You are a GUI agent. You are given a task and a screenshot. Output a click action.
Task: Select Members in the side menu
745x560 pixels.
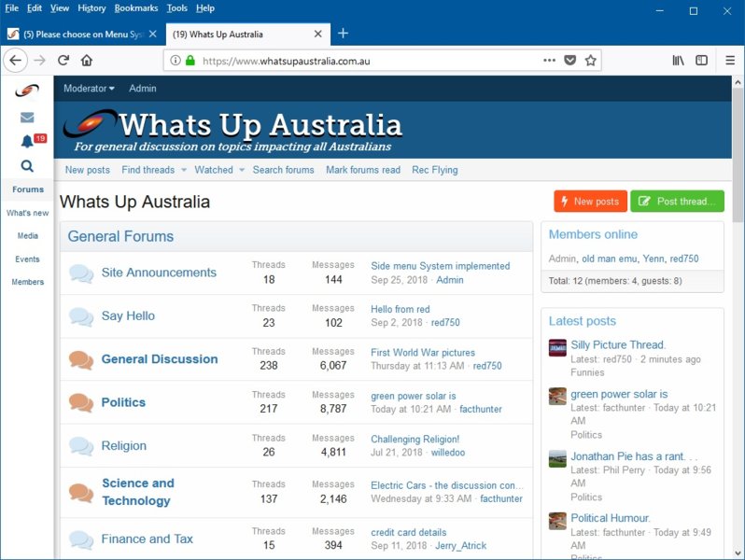point(28,282)
